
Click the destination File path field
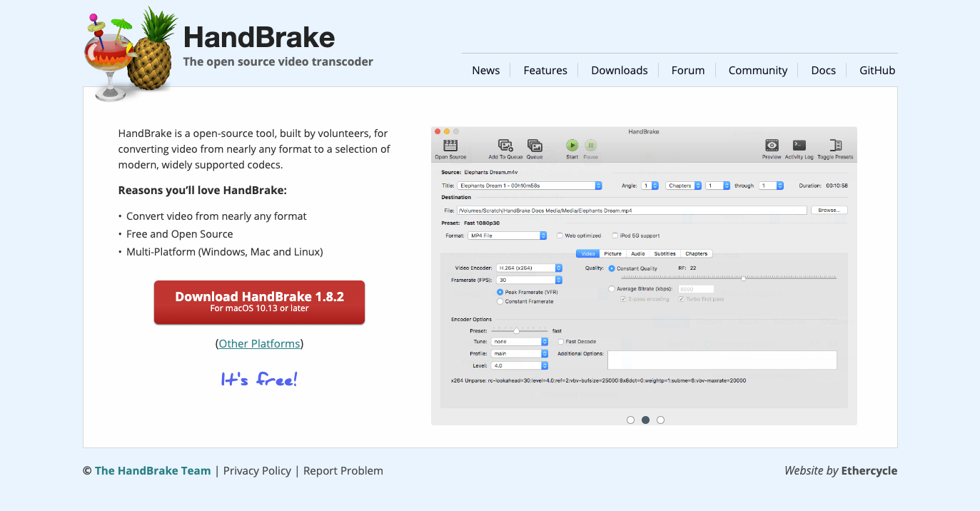pyautogui.click(x=632, y=211)
